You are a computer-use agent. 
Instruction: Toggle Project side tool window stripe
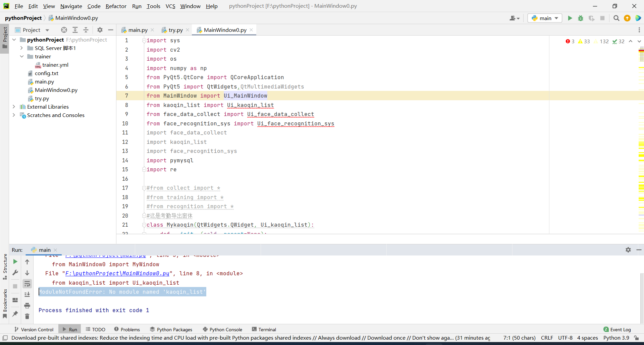(x=5, y=38)
